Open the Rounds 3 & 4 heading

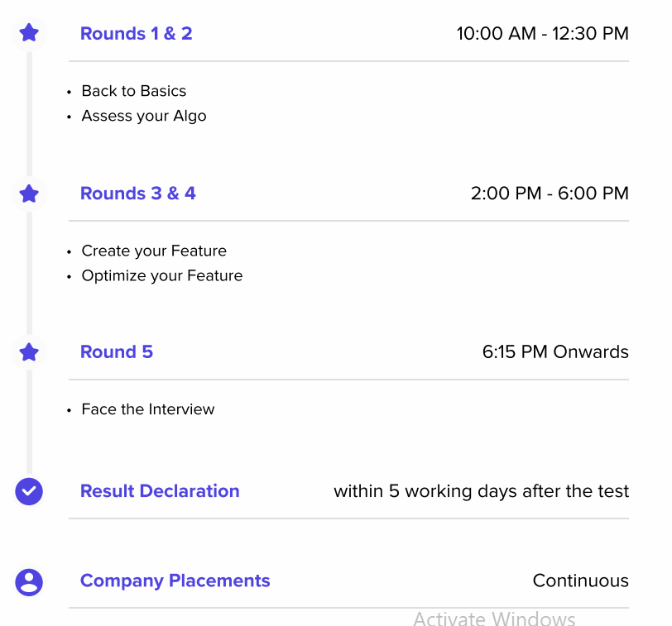tap(138, 194)
